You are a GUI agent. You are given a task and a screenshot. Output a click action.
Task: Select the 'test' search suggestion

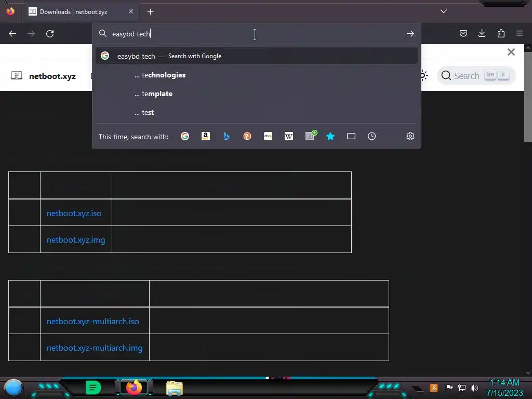pyautogui.click(x=257, y=112)
